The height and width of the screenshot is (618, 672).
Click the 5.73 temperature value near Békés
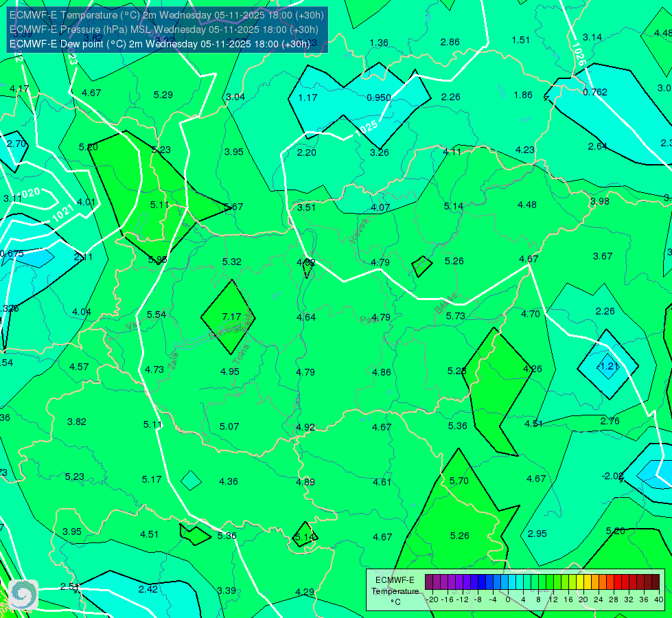tap(455, 316)
